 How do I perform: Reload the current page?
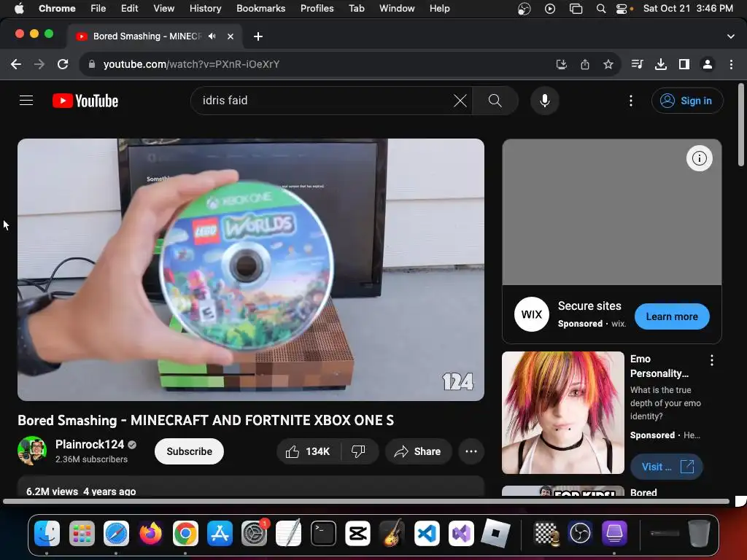pos(63,64)
